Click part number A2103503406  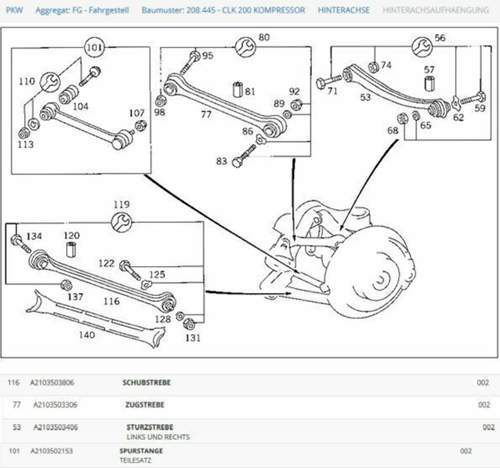click(55, 427)
